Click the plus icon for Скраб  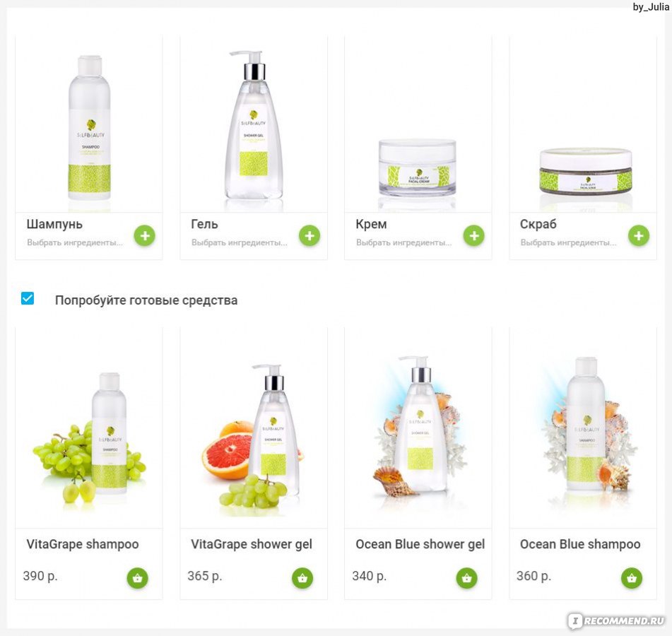click(x=639, y=236)
